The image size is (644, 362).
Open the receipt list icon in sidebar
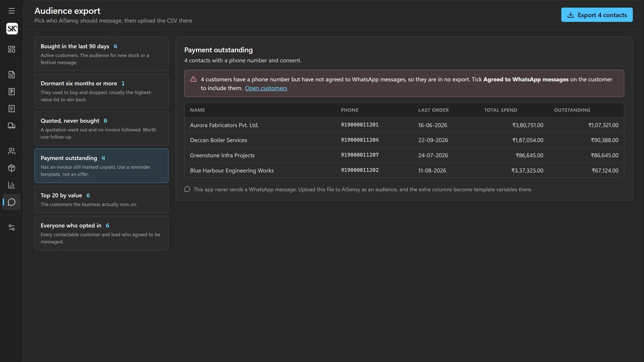[x=12, y=109]
